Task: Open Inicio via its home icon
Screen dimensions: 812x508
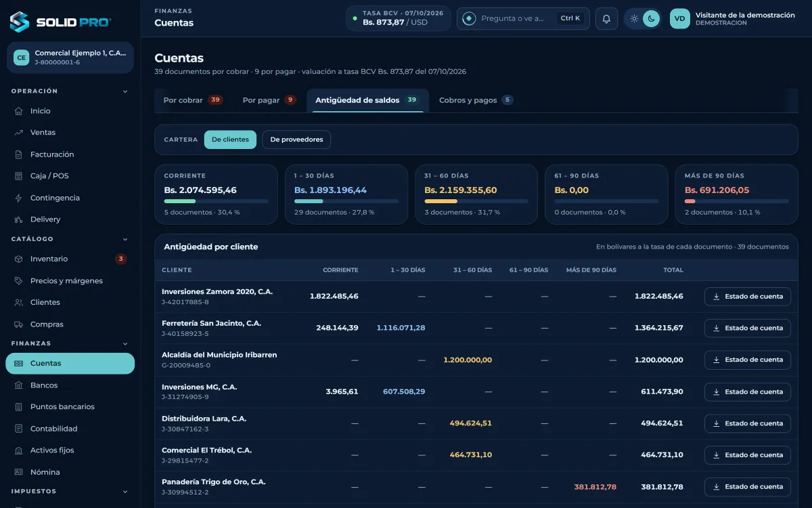Action: tap(18, 111)
